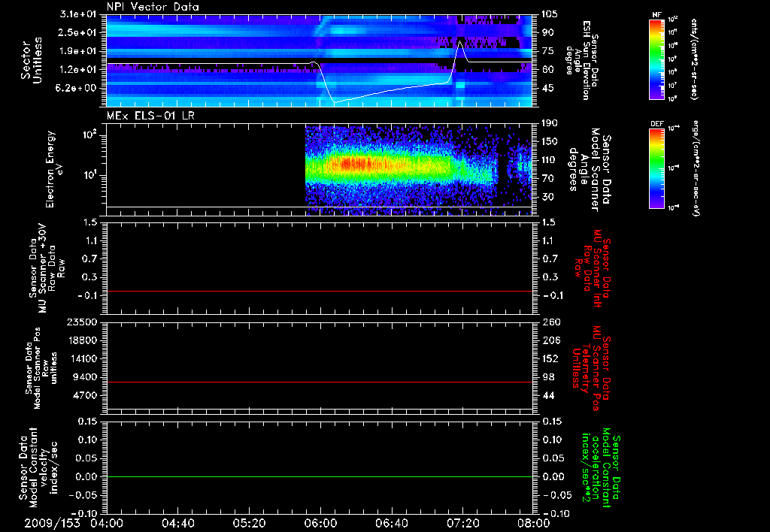Select the 'MEx ELS-01 LR' panel title

tap(150, 116)
